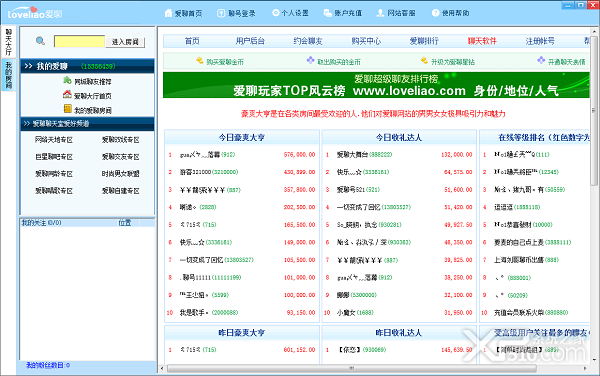Click the 昨日豪爽大亨 list title
Viewport: 600px width, 376px height.
coord(241,333)
